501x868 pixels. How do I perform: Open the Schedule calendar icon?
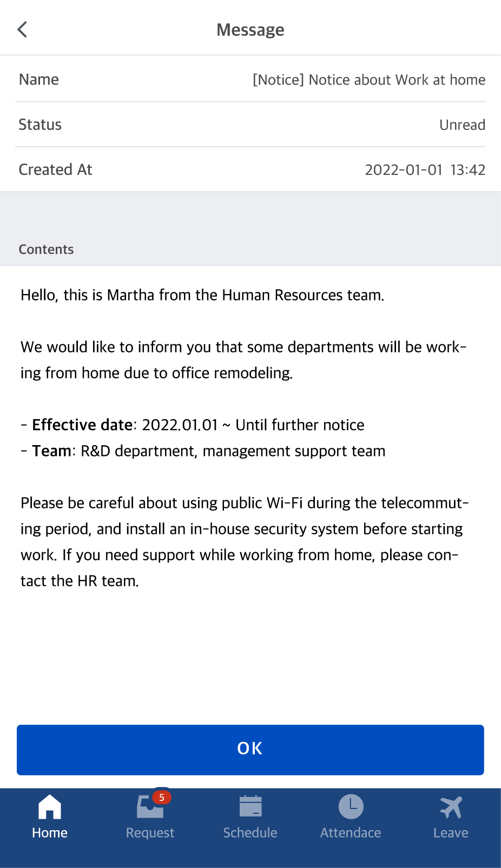click(250, 806)
